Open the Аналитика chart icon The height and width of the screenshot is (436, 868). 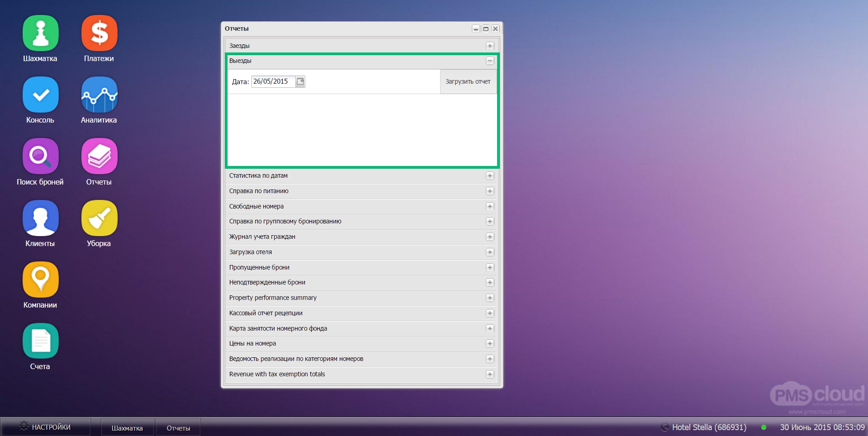coord(100,95)
